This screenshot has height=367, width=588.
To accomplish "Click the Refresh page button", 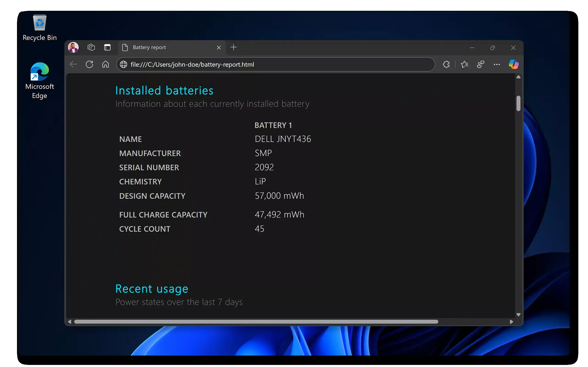I will click(x=89, y=64).
